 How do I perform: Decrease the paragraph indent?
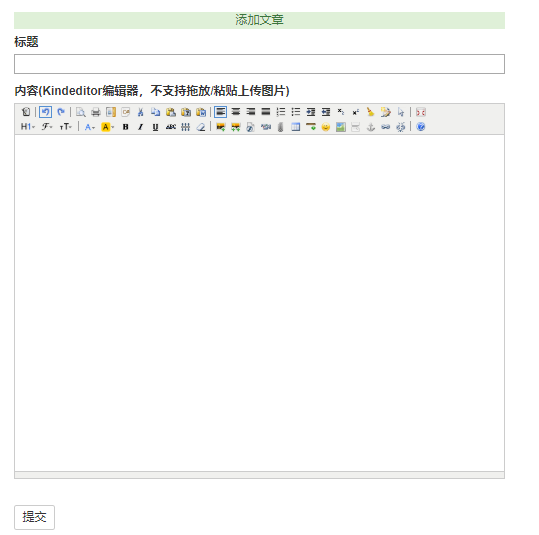click(326, 112)
